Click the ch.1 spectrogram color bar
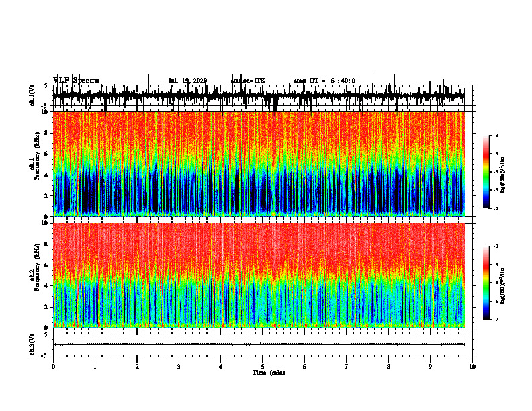The image size is (532, 411). pyautogui.click(x=486, y=172)
